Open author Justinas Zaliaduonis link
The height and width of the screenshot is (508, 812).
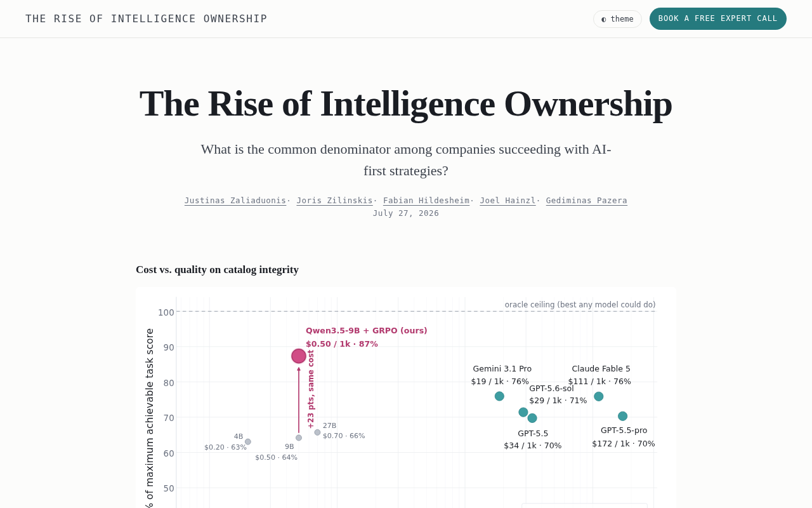pos(235,201)
